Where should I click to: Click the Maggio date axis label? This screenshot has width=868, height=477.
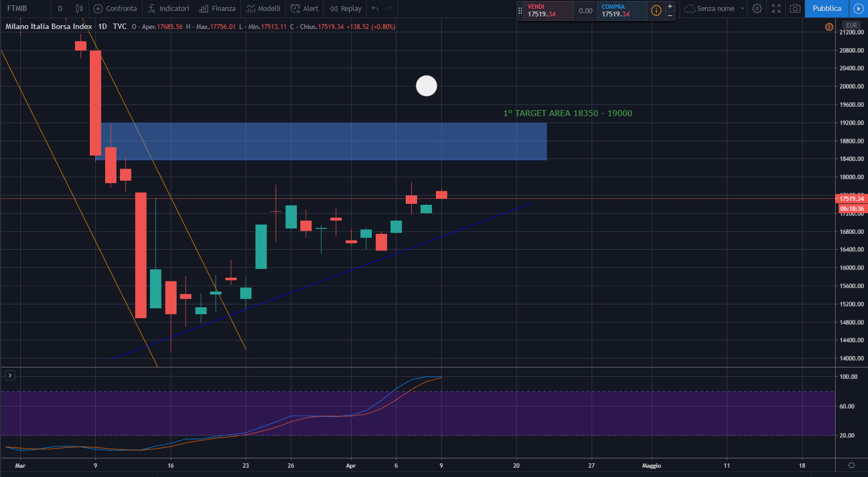(x=651, y=465)
